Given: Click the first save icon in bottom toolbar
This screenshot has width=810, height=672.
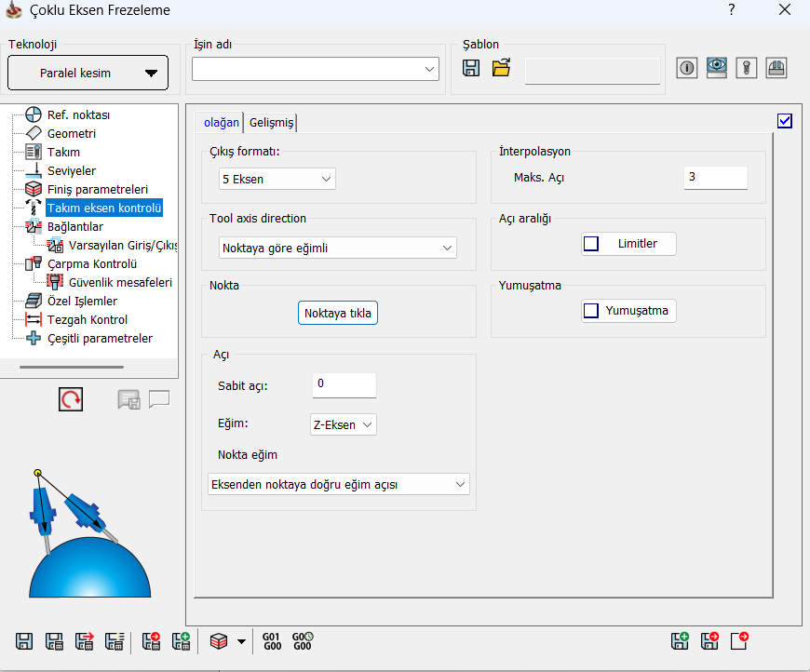Looking at the screenshot, I should pos(24,640).
